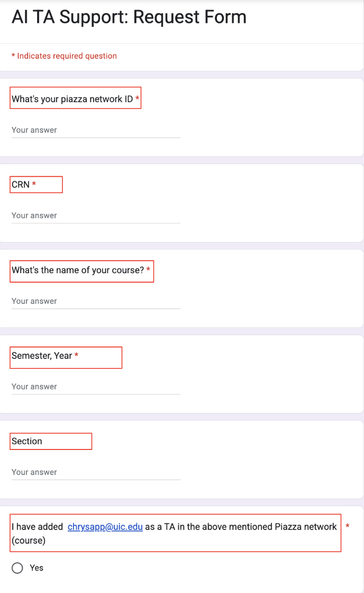Click the Piazza network ID answer field
The height and width of the screenshot is (593, 364).
[x=95, y=130]
